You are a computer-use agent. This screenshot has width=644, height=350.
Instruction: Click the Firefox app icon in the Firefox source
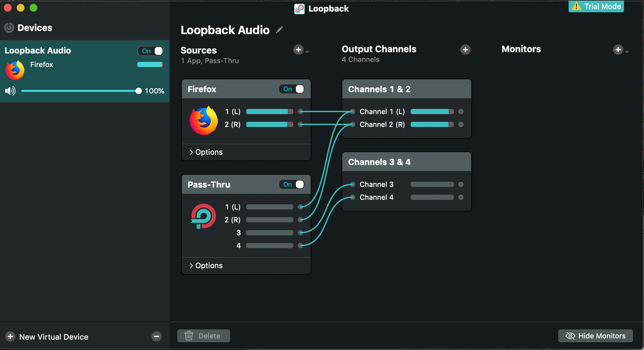pos(204,120)
